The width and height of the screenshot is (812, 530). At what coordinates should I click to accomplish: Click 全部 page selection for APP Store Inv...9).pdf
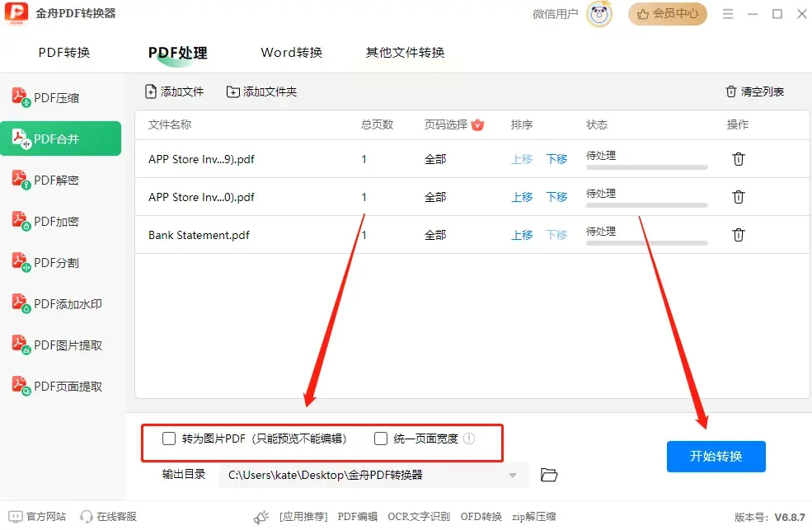pyautogui.click(x=435, y=159)
